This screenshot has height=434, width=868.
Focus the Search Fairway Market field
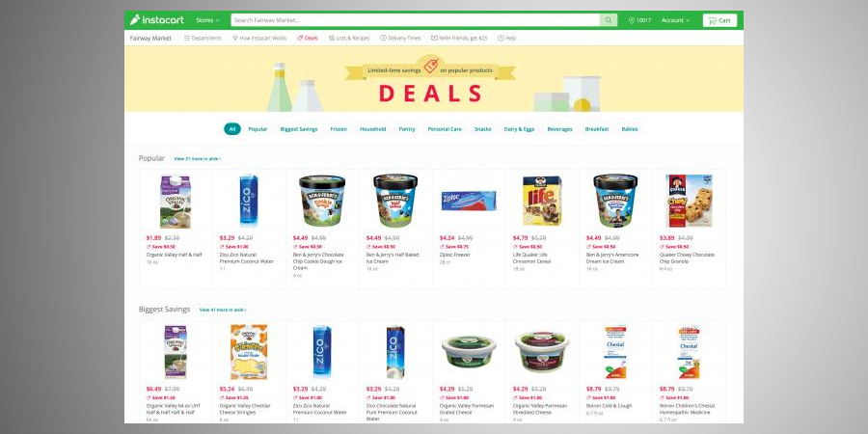click(415, 20)
